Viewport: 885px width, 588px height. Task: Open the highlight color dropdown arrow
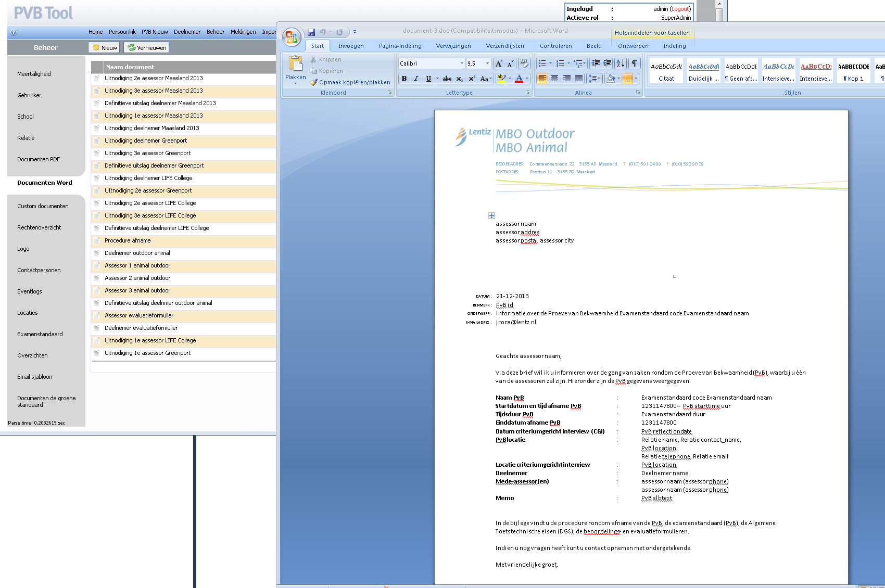pos(510,79)
